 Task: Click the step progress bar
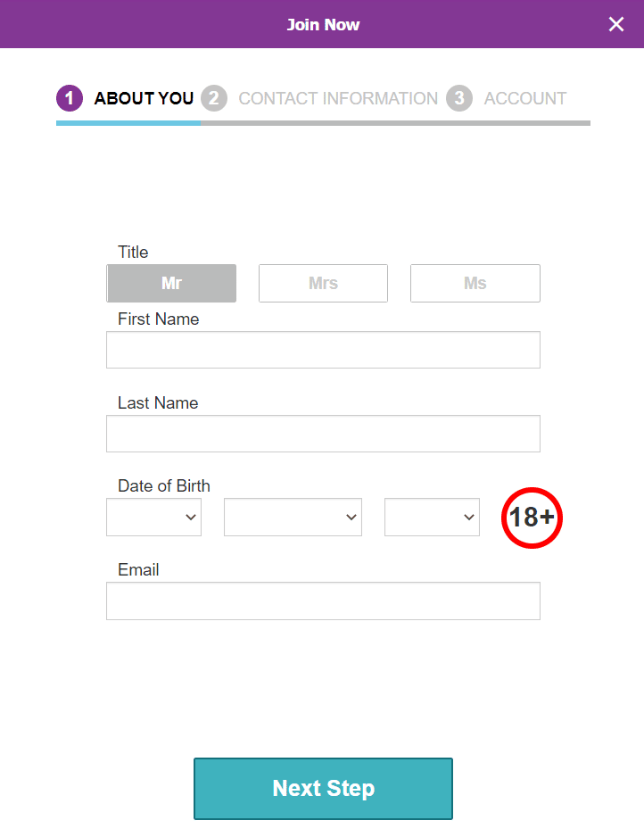[323, 123]
